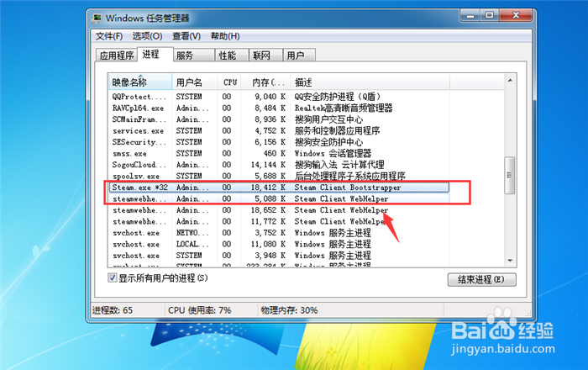Viewport: 588px width, 370px height.
Task: Click the CPU 使用率: 7% status entry
Action: [200, 310]
